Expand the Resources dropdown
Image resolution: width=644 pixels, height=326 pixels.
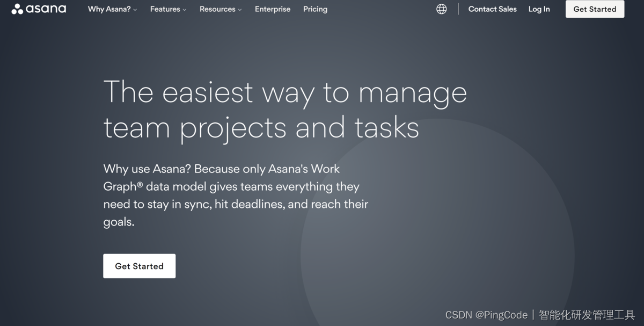[221, 9]
